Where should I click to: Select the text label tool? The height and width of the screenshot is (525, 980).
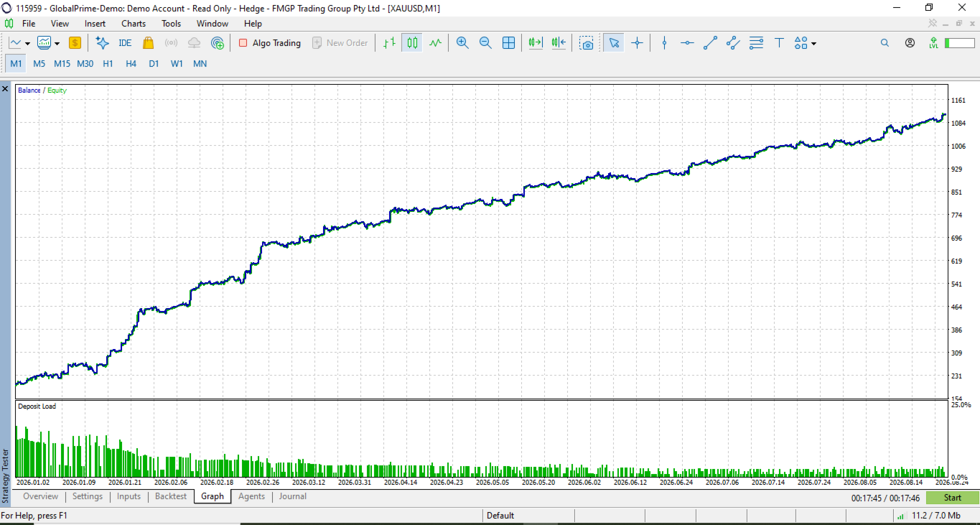[779, 43]
